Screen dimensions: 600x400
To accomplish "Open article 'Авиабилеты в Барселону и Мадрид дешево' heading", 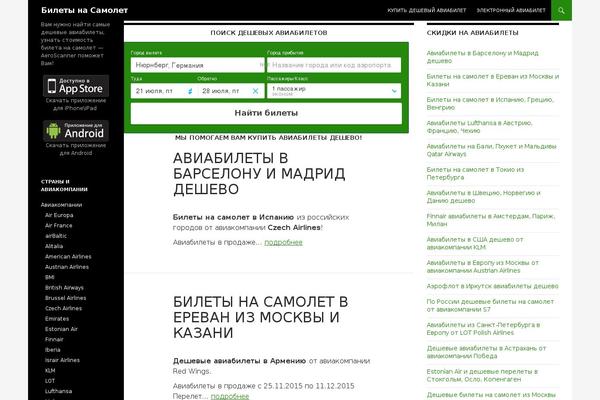I will point(259,173).
